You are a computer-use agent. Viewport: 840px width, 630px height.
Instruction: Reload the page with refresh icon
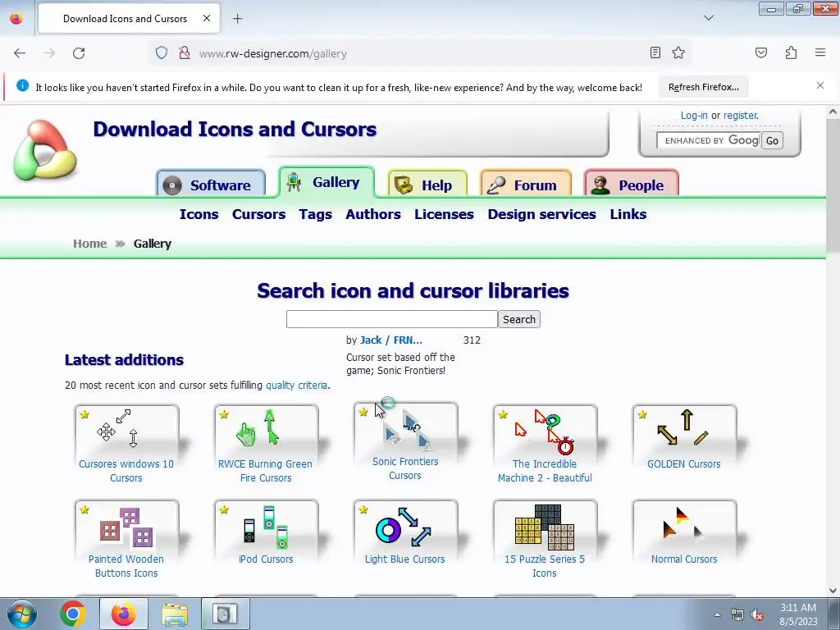click(x=79, y=53)
